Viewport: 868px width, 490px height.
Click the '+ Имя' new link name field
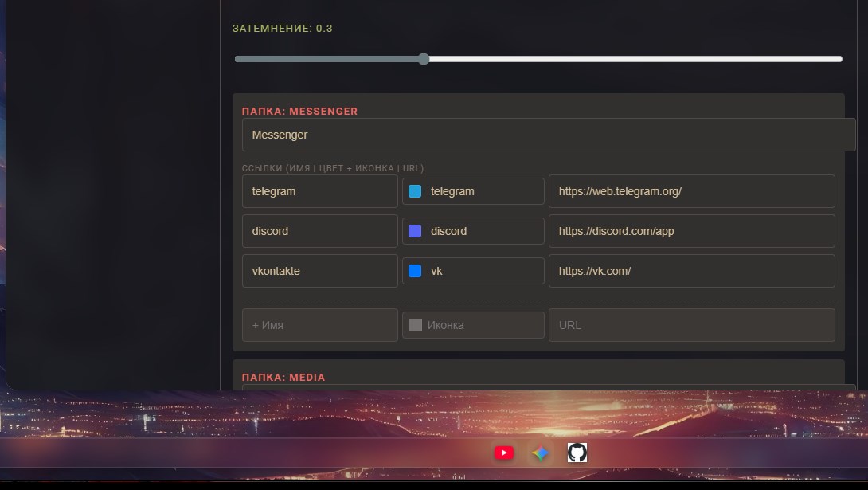click(x=320, y=326)
